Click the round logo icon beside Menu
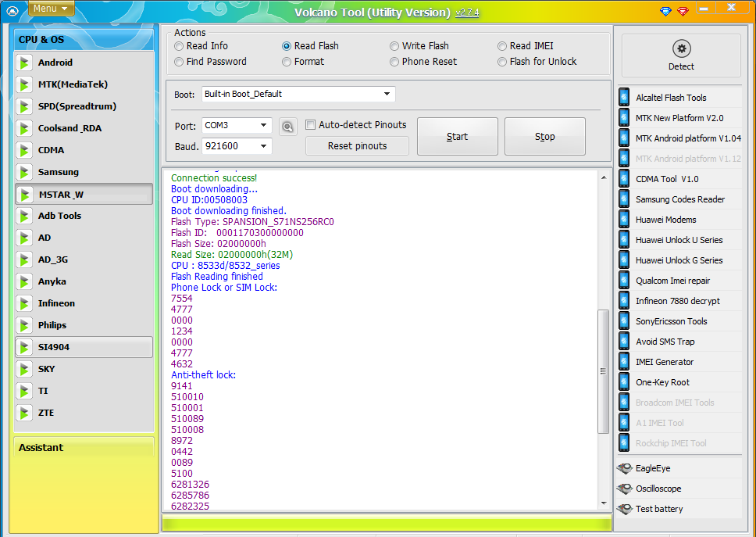This screenshot has height=537, width=756. coord(13,11)
